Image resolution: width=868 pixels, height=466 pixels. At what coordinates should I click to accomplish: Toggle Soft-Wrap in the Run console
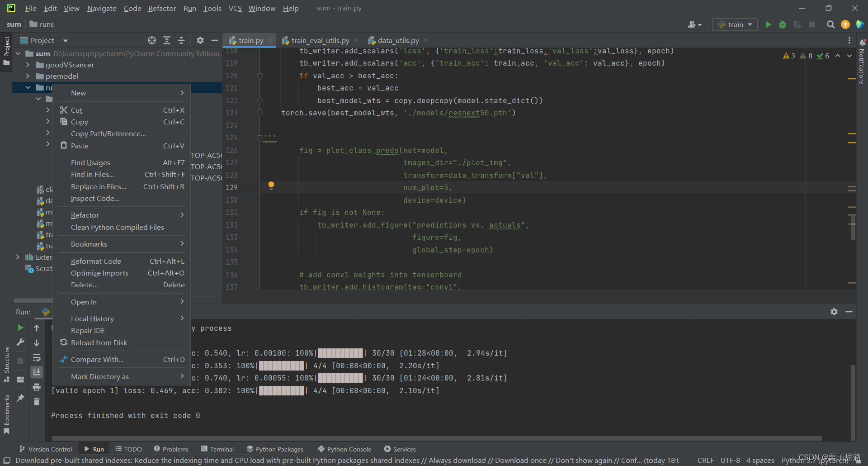click(37, 358)
